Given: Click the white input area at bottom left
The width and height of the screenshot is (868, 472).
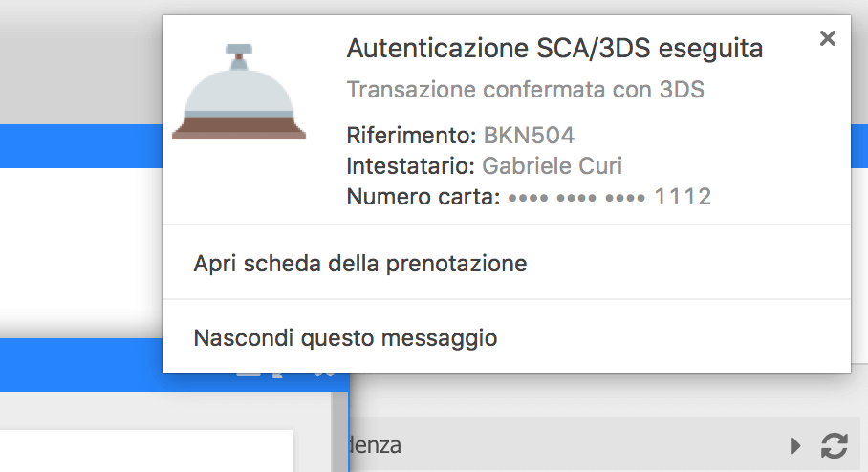Looking at the screenshot, I should pos(146,451).
